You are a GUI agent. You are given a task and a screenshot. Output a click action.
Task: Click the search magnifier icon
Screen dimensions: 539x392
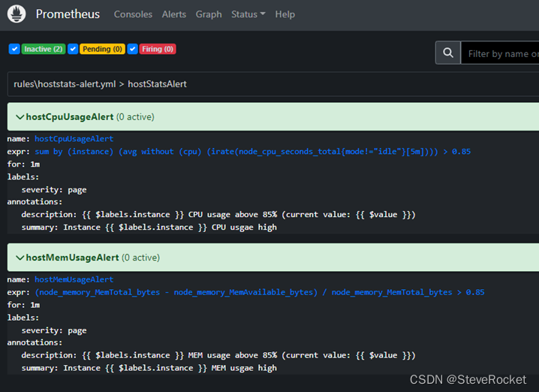(448, 53)
